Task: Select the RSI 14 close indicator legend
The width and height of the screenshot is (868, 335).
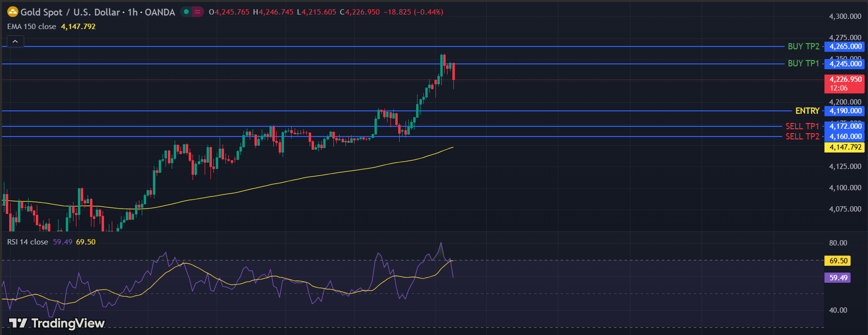Action: (x=28, y=242)
